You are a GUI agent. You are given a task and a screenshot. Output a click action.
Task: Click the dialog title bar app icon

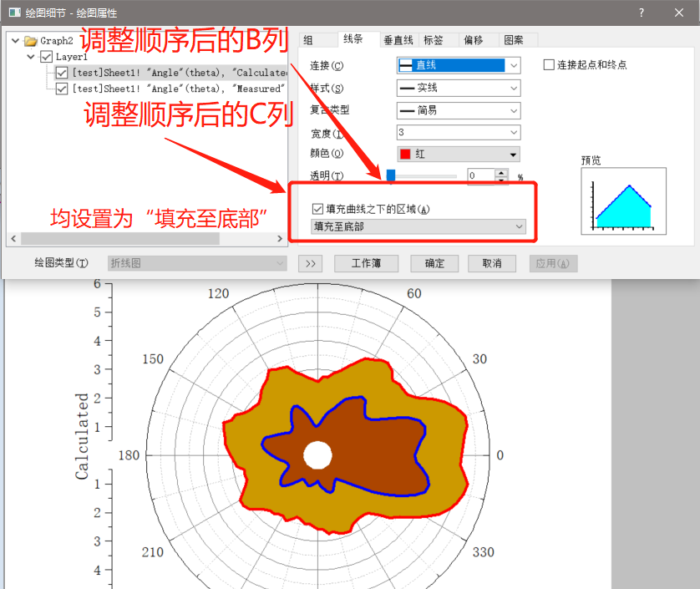(15, 12)
